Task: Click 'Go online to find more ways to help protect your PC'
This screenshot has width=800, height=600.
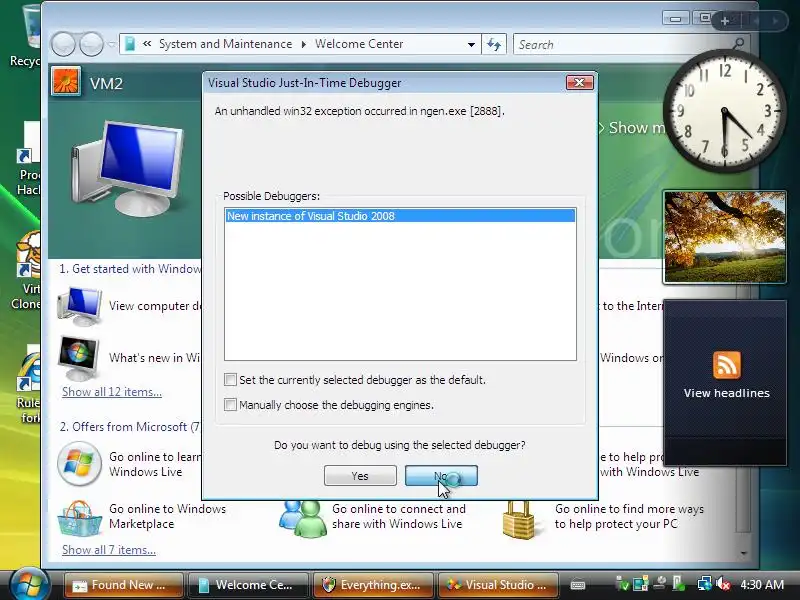Action: (629, 516)
